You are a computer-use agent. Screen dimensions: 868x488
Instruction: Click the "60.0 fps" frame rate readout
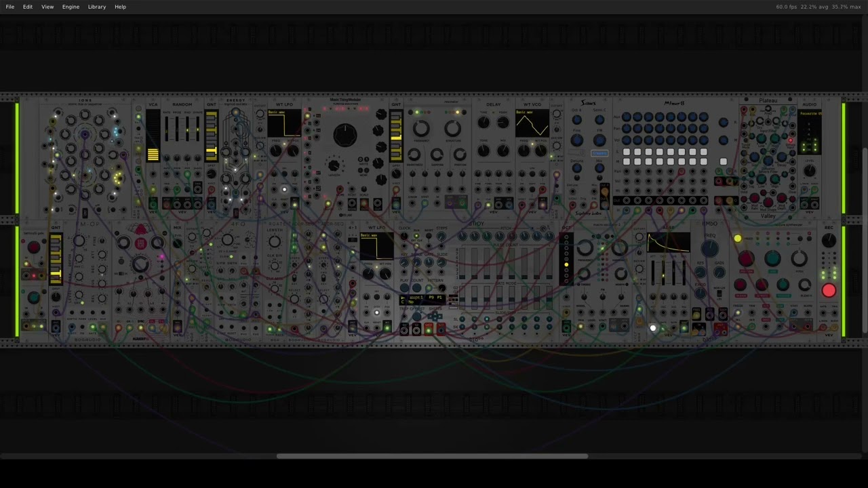[x=787, y=7]
